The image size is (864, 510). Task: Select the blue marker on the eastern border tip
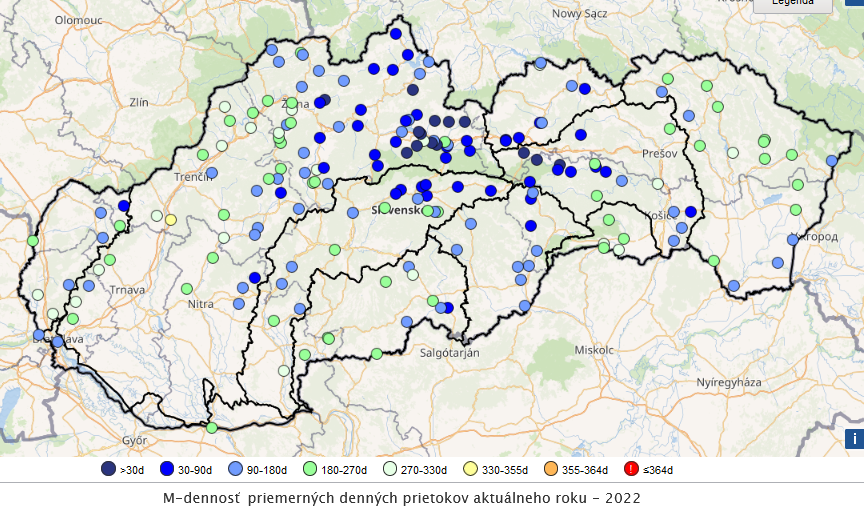pyautogui.click(x=832, y=160)
